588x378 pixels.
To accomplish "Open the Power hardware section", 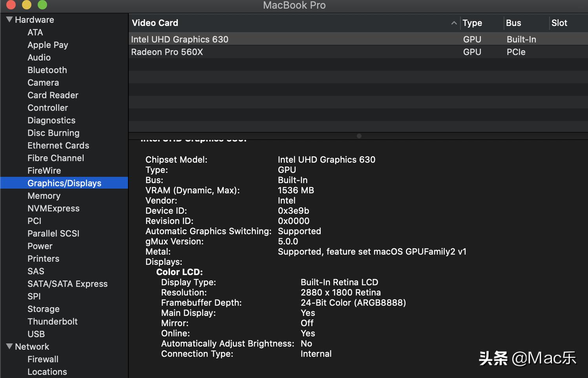I will coord(40,246).
